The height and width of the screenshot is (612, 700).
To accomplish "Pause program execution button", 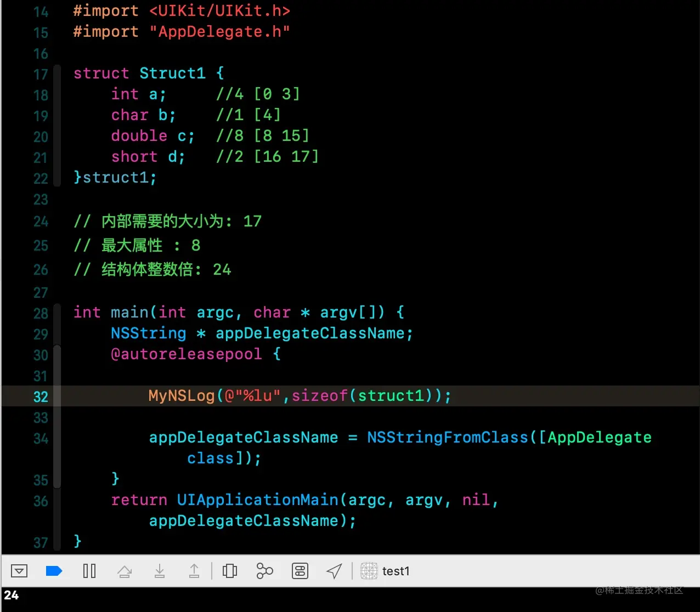I will 89,571.
